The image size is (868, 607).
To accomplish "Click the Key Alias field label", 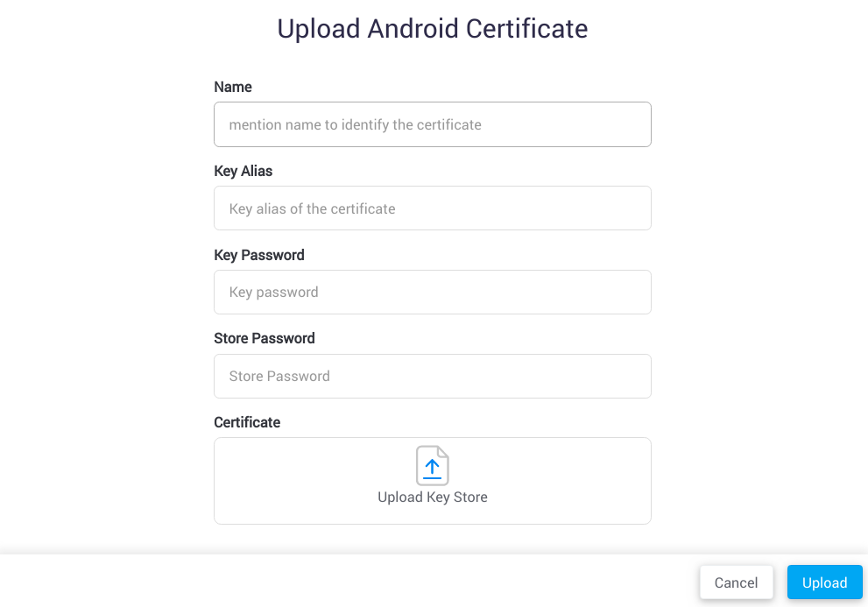I will click(243, 171).
